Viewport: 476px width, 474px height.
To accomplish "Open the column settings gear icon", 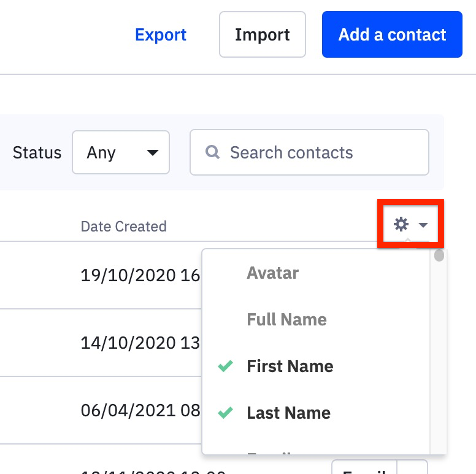I will (x=401, y=225).
